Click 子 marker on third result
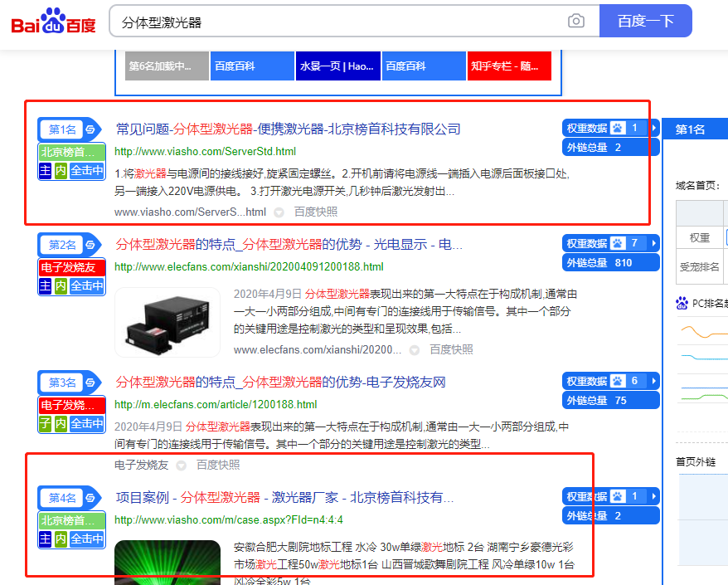The height and width of the screenshot is (585, 728). (45, 423)
